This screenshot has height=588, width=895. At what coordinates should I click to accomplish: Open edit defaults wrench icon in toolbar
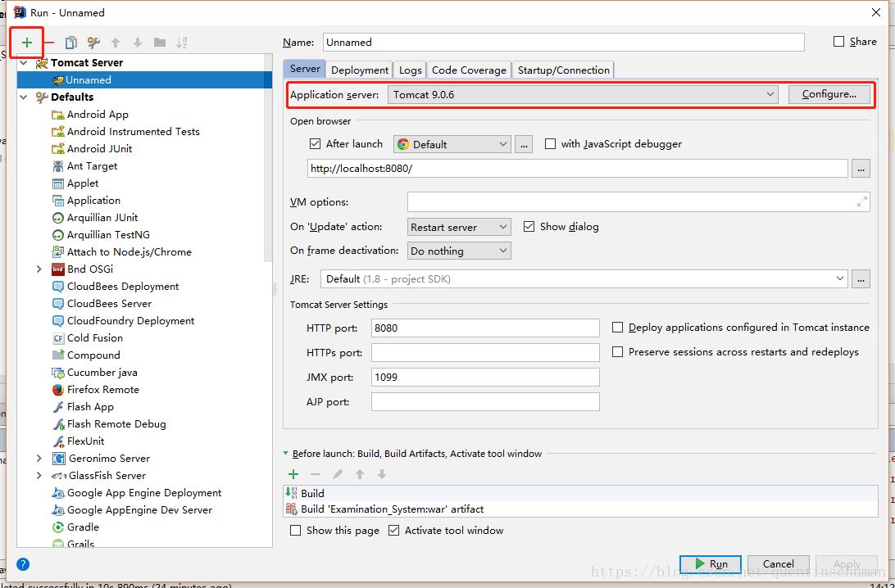pos(93,43)
